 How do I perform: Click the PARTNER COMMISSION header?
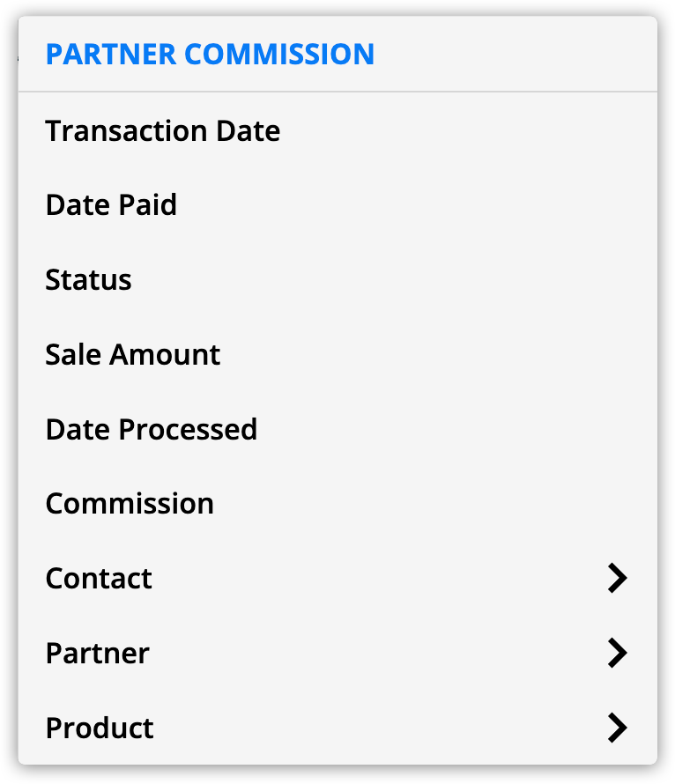[210, 55]
